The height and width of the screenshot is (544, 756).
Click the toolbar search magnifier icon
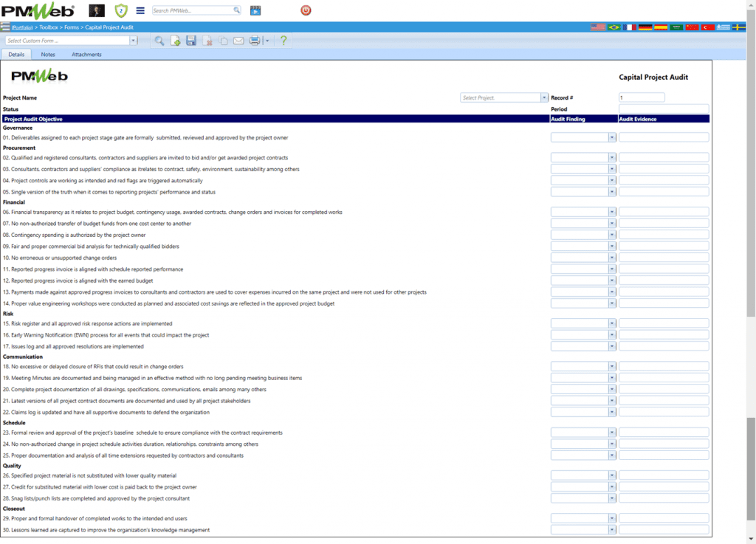(159, 41)
